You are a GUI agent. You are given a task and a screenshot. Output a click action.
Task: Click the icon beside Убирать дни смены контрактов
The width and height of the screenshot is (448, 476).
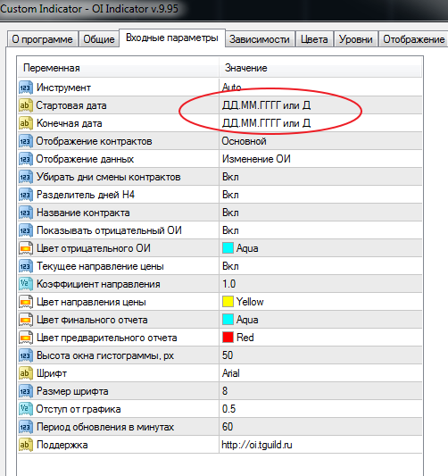pyautogui.click(x=26, y=177)
